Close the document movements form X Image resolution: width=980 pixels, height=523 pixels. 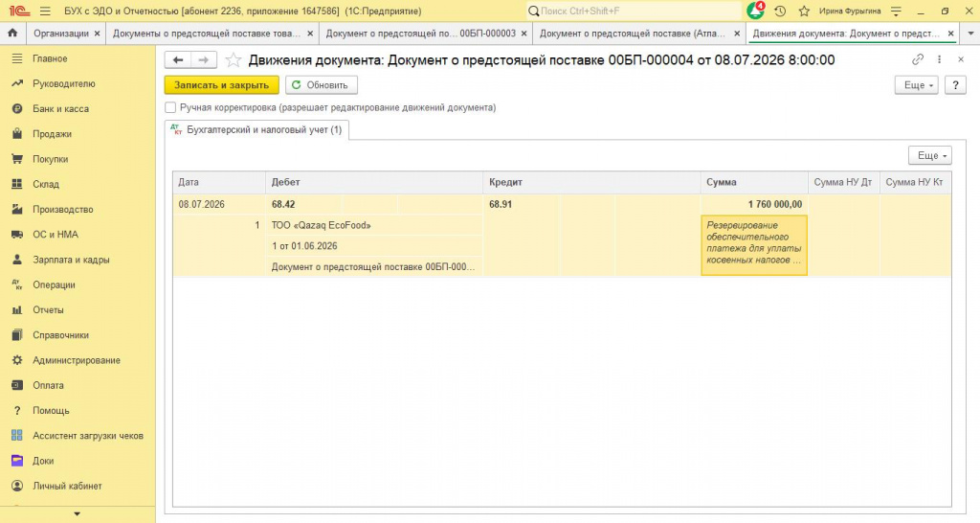[961, 59]
